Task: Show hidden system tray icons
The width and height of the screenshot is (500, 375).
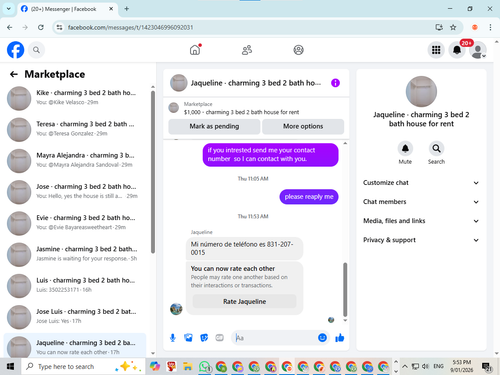Action: [x=405, y=366]
